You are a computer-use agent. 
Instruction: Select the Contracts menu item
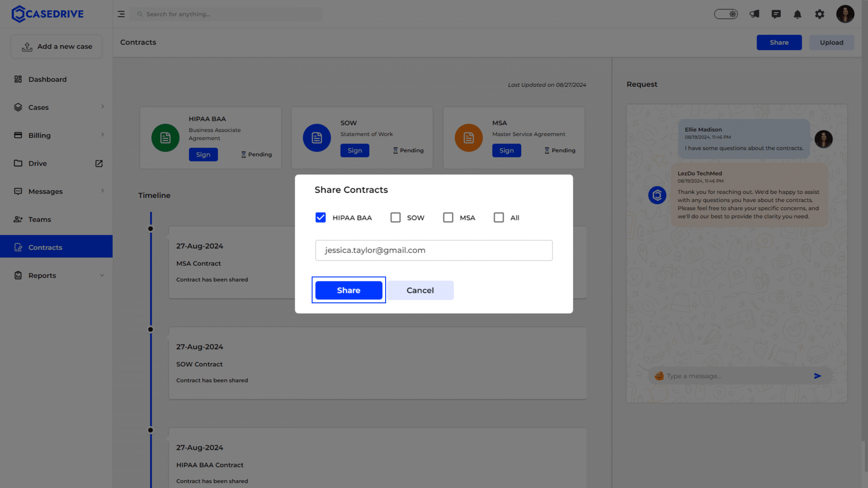(56, 246)
